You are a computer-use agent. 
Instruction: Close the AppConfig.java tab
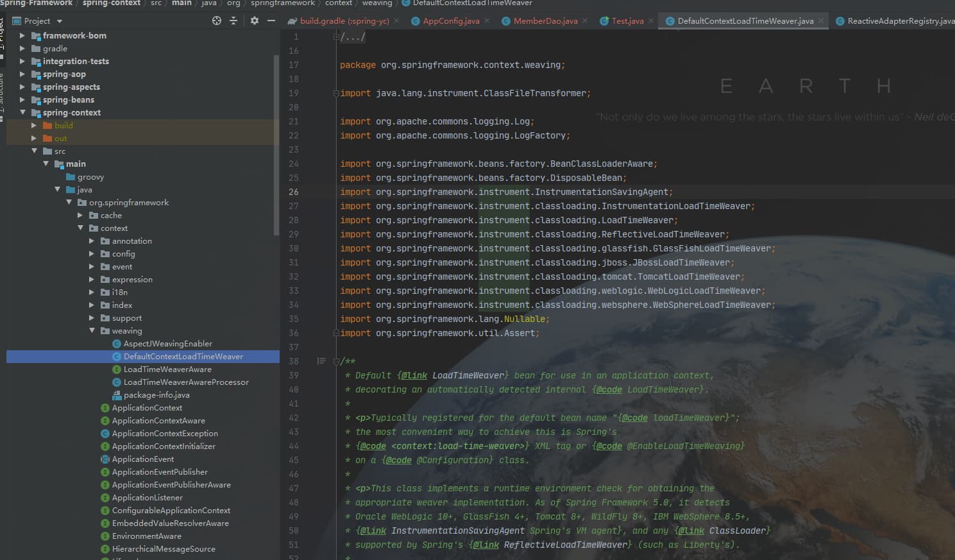[x=487, y=21]
